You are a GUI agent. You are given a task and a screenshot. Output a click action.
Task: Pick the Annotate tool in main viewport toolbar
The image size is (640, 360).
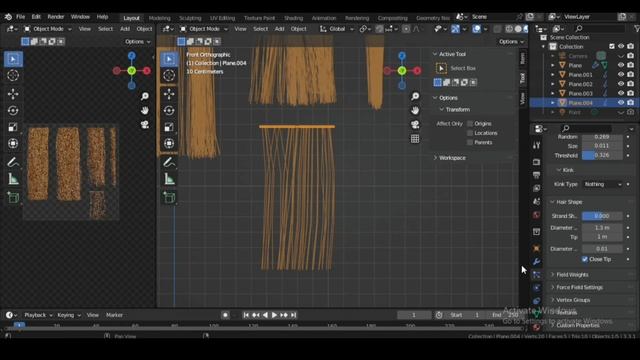pyautogui.click(x=169, y=162)
